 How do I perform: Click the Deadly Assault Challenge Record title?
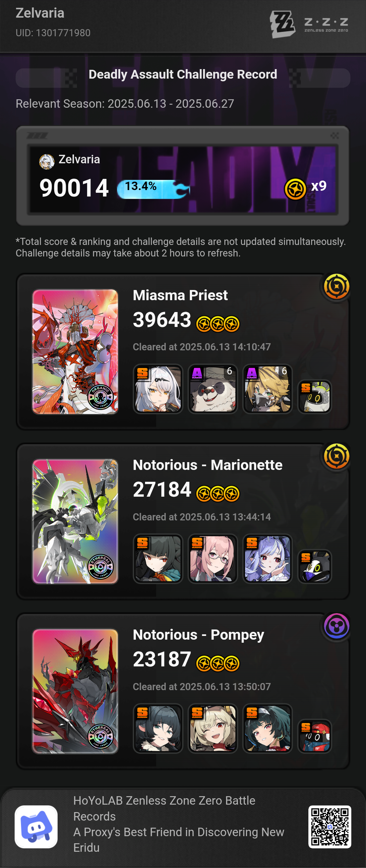183,74
